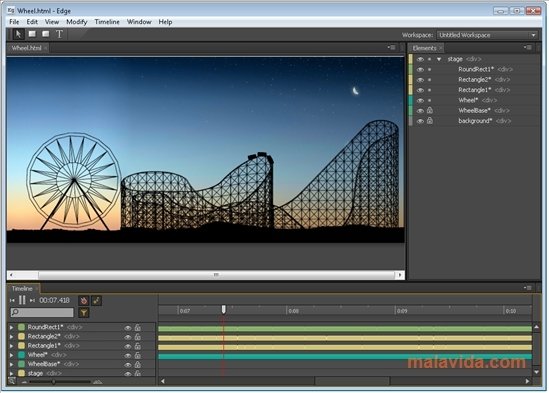Toggle the generate smooth transitions button
The width and height of the screenshot is (549, 393).
pos(96,301)
